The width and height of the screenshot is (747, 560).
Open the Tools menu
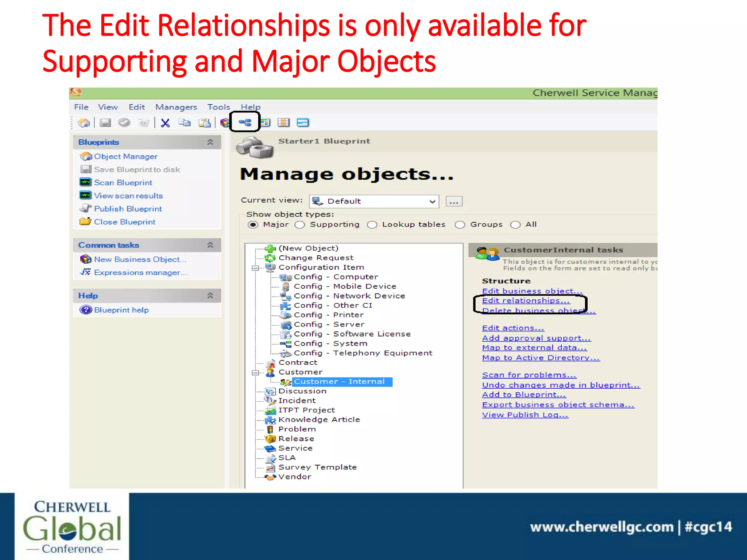click(x=219, y=107)
